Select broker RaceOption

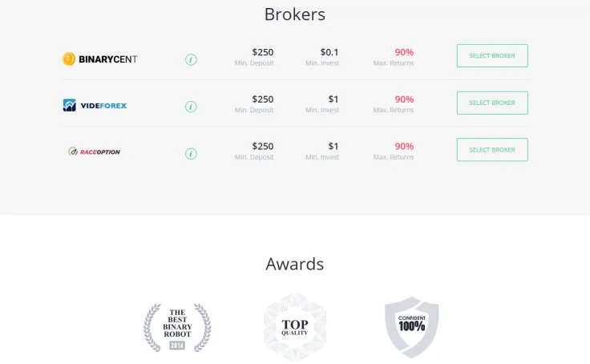[x=492, y=150]
